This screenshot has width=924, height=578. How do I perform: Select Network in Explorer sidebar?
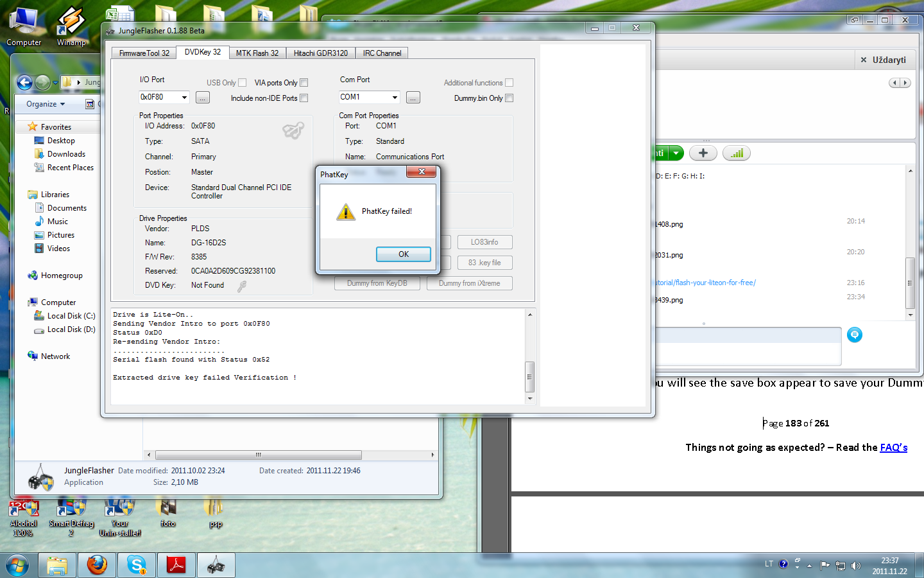[x=55, y=356]
